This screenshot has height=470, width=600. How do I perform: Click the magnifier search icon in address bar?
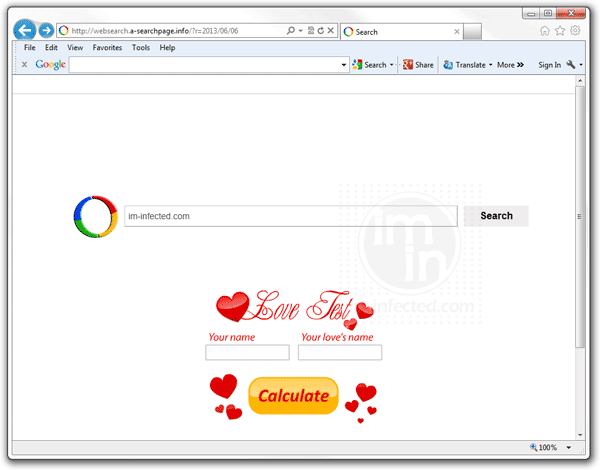pos(291,30)
